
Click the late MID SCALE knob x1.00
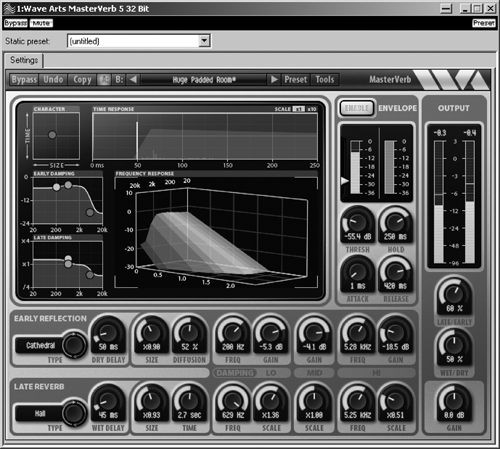(314, 401)
